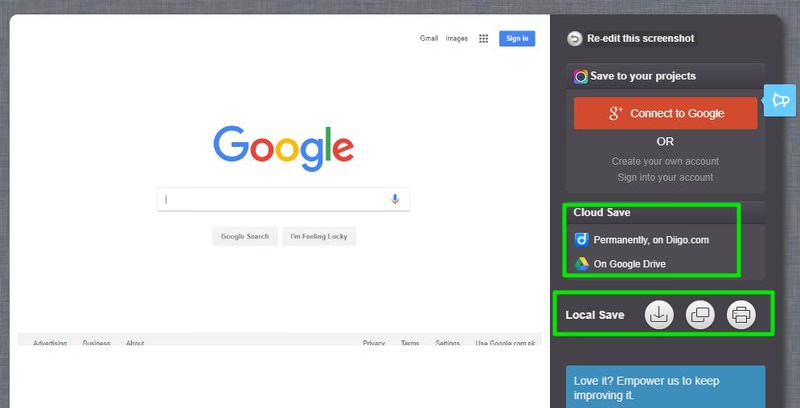The height and width of the screenshot is (408, 800).
Task: Click the Diigo icon under Cloud Save
Action: 582,240
